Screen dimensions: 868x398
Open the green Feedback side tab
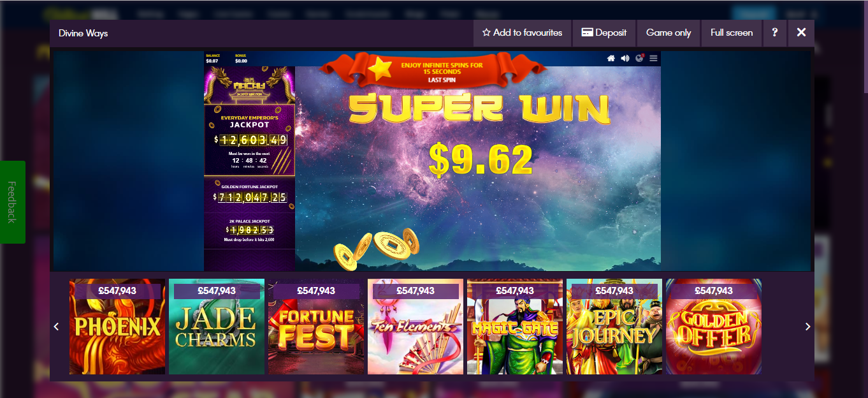pos(12,202)
